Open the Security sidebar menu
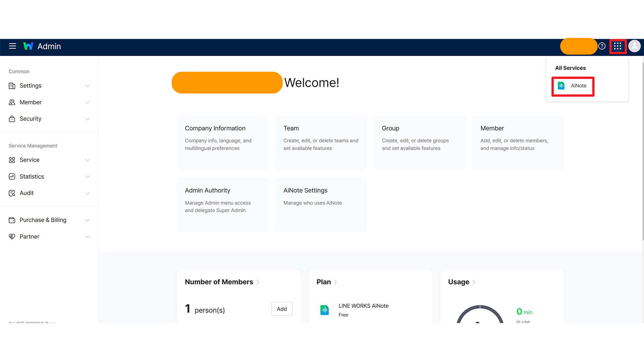This screenshot has height=362, width=644. point(49,119)
